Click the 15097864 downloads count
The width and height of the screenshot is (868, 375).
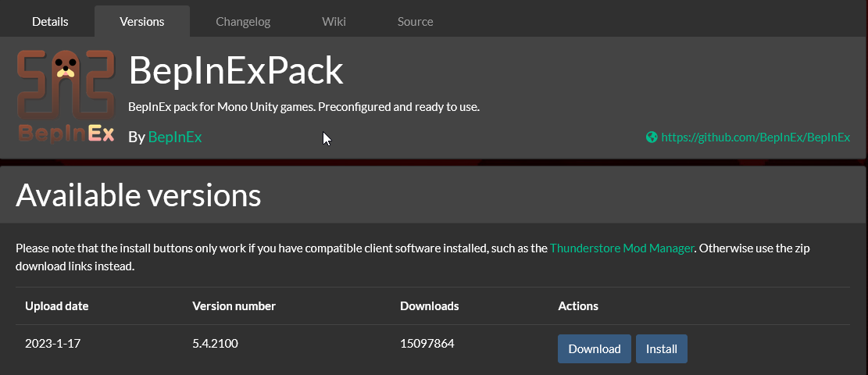coord(427,344)
